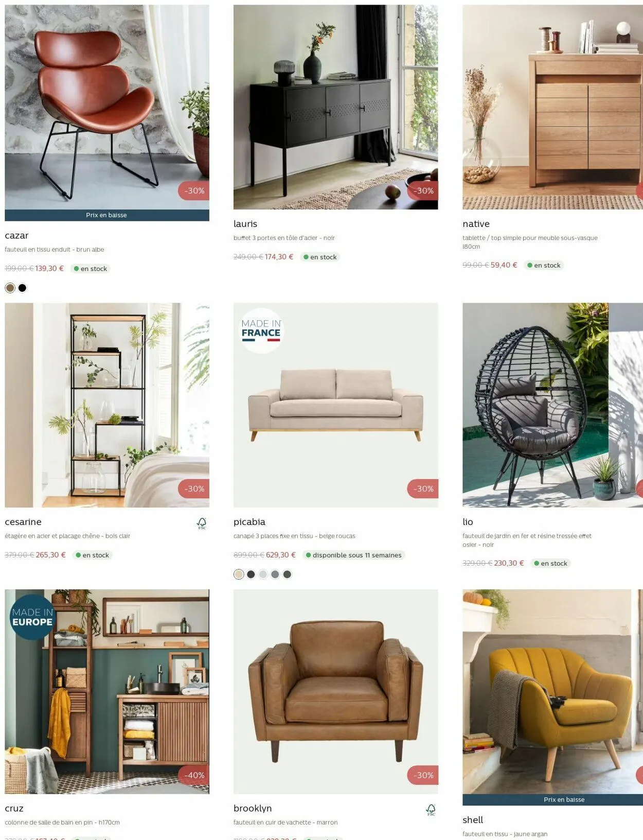Click the -30% badge on brooklyn armchair
643x840 pixels.
pos(423,775)
